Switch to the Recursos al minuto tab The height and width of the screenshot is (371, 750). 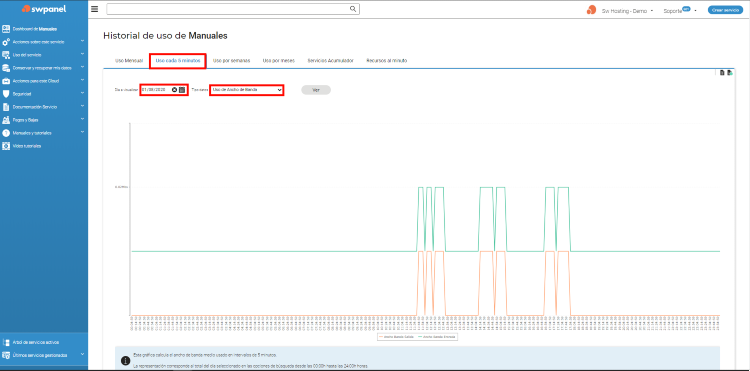click(386, 61)
